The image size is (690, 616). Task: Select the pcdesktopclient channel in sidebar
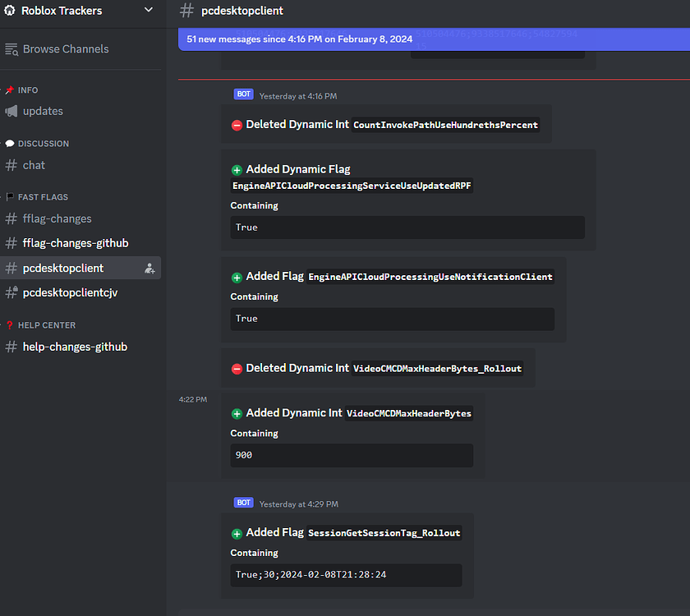[80, 268]
